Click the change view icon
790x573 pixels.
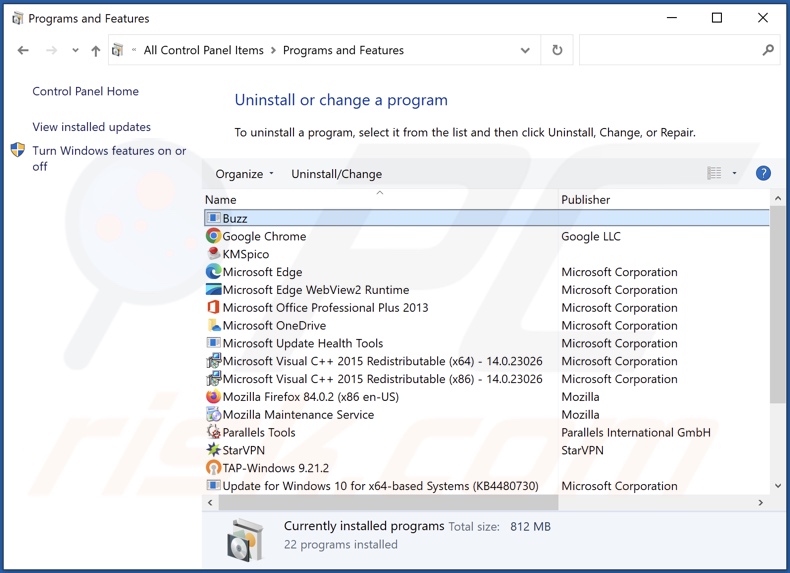click(714, 173)
